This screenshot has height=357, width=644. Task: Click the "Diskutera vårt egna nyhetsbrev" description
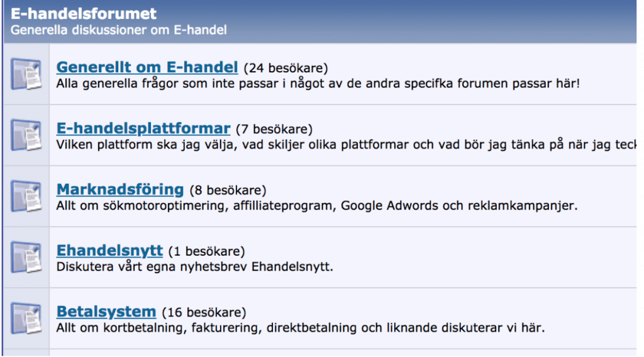click(x=194, y=267)
